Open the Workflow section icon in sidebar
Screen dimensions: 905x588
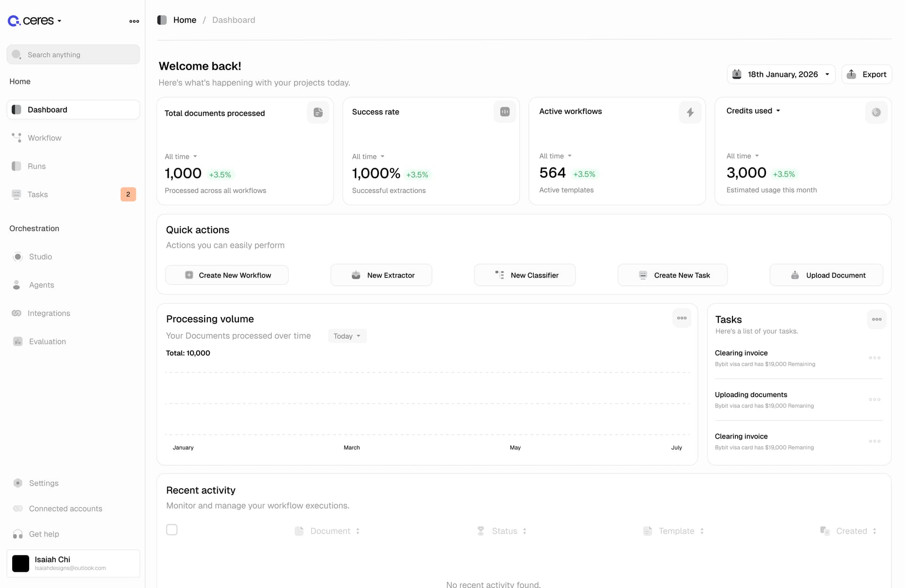(16, 138)
